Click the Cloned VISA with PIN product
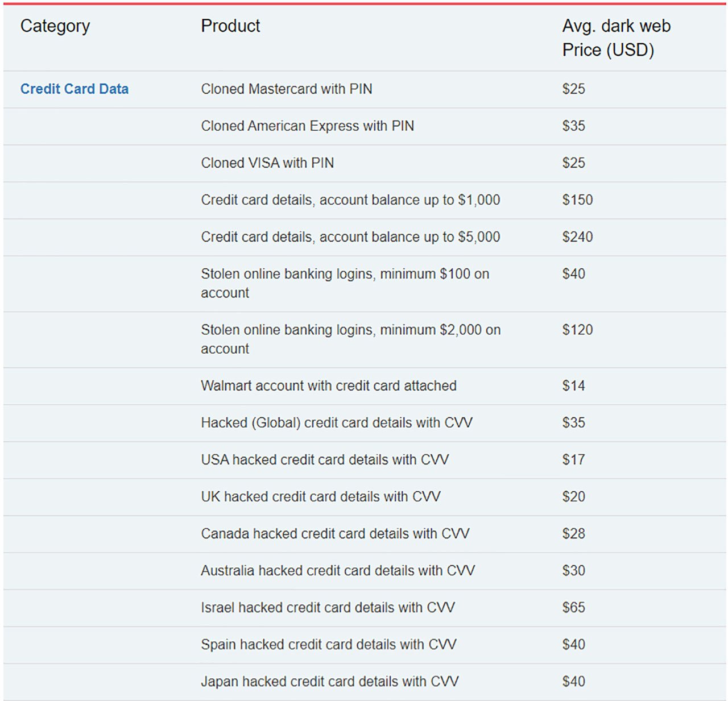The image size is (728, 701). [267, 163]
